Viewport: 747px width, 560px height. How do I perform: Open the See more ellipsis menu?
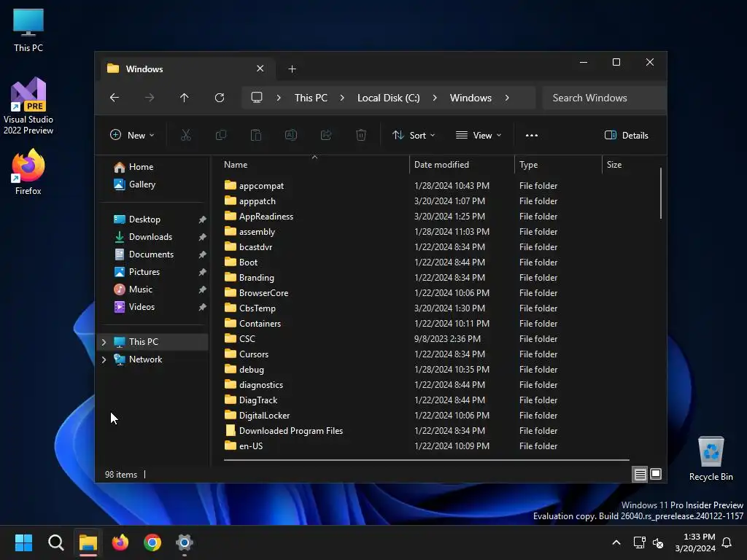[532, 135]
